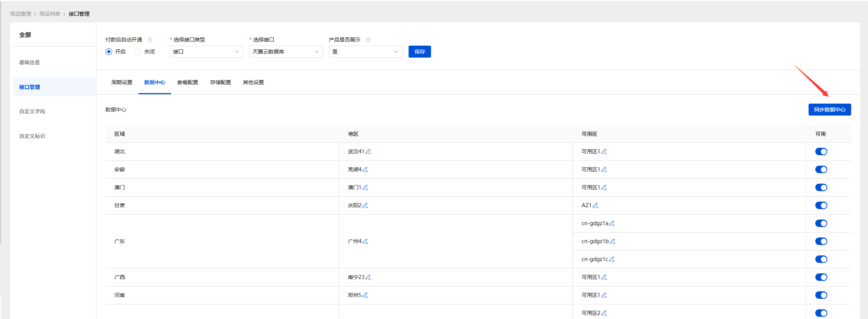Toggle availability switch for 湖北 row
This screenshot has width=868, height=319.
point(821,151)
